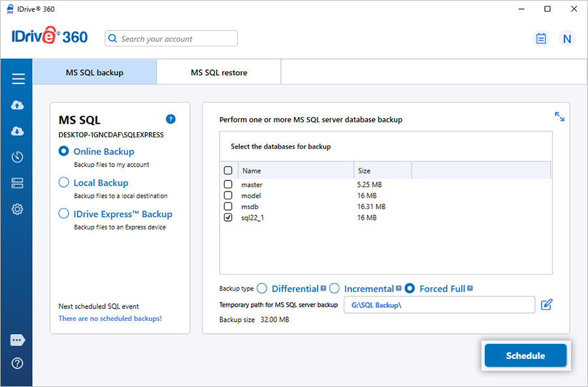
Task: Edit the temporary backup path
Action: tap(546, 305)
